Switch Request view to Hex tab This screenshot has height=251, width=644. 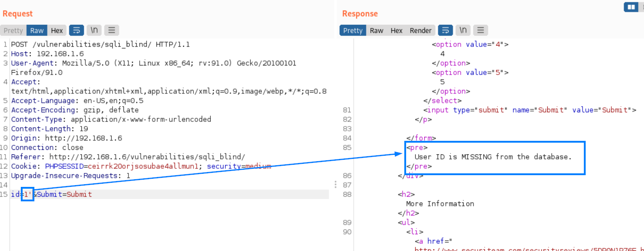57,30
